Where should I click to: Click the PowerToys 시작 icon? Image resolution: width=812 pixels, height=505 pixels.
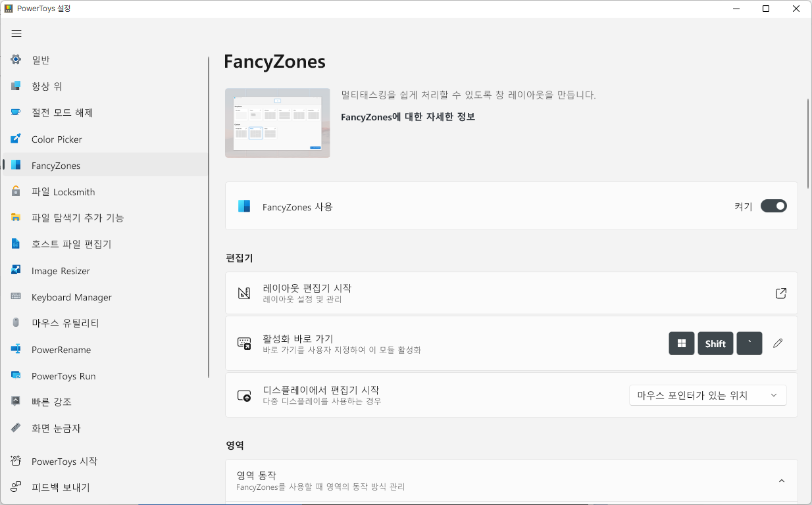click(x=16, y=461)
